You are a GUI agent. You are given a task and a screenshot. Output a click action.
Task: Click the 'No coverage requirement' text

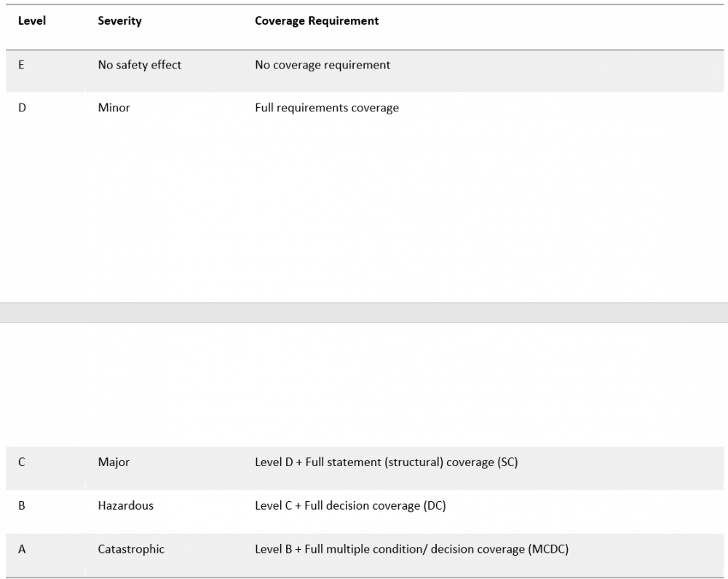pyautogui.click(x=323, y=65)
